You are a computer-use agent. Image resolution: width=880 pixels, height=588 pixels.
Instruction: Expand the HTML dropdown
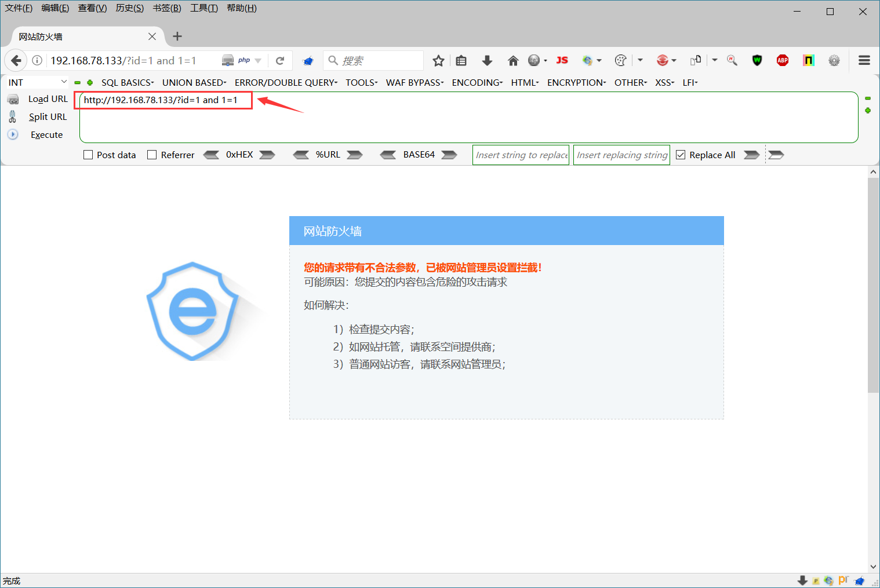click(x=525, y=83)
